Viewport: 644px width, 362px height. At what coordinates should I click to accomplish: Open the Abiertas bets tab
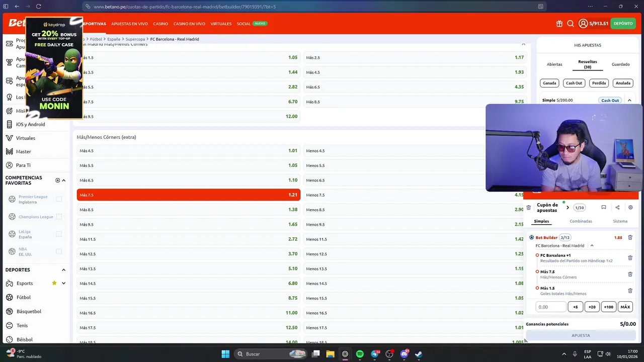pyautogui.click(x=554, y=64)
